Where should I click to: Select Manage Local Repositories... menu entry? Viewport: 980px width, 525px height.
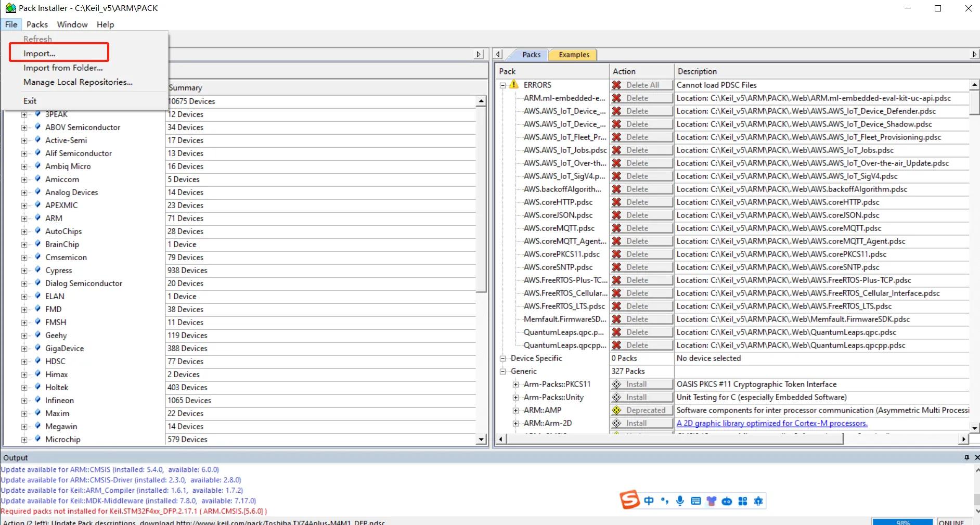pyautogui.click(x=78, y=82)
